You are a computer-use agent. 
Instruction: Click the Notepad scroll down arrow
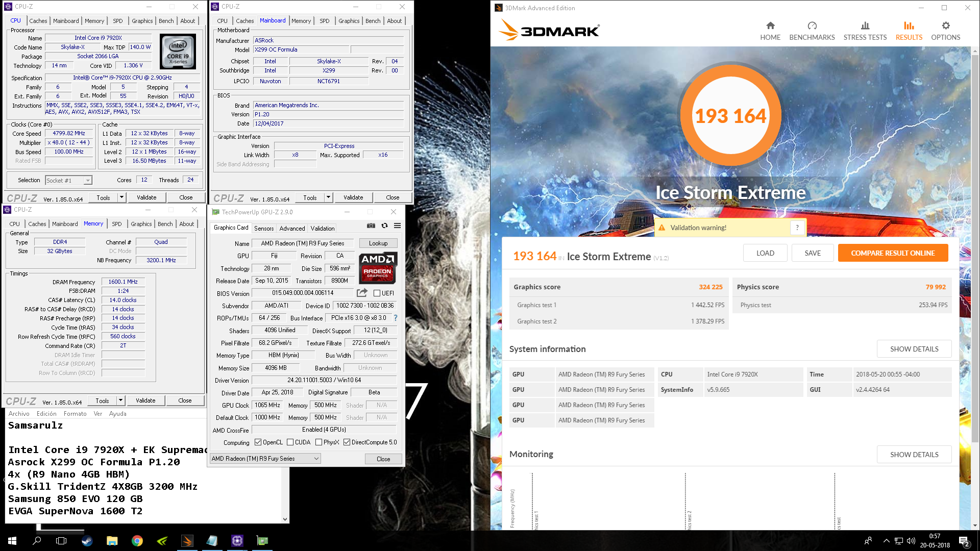coord(285,519)
